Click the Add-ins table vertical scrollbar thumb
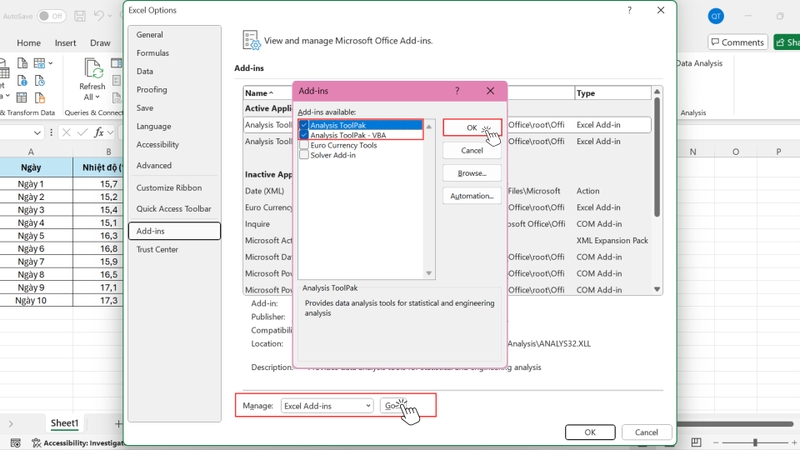Screen dimensions: 800x450 [x=657, y=157]
